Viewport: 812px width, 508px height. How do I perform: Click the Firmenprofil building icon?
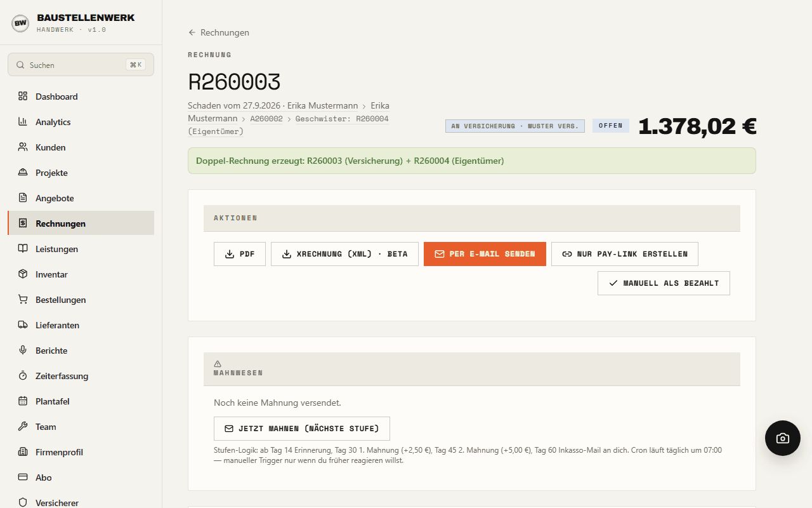point(23,452)
